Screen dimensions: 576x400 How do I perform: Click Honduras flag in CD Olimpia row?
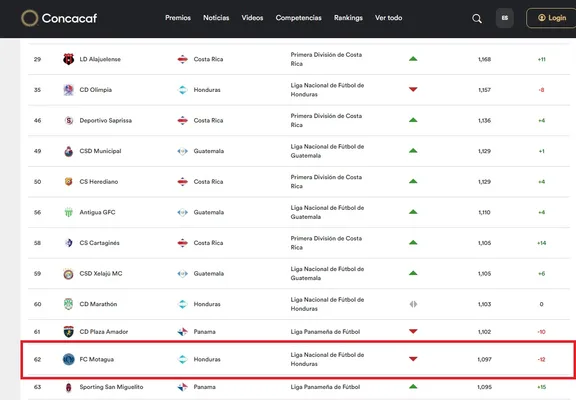(x=183, y=90)
